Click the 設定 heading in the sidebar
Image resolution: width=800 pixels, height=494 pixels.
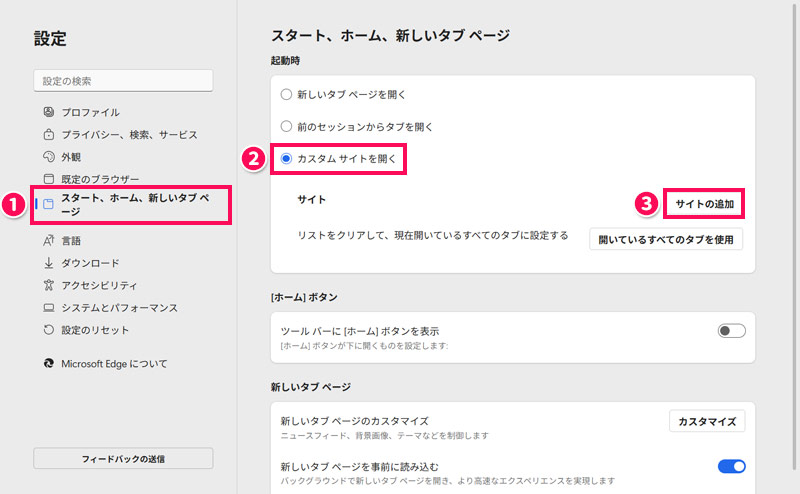point(50,39)
